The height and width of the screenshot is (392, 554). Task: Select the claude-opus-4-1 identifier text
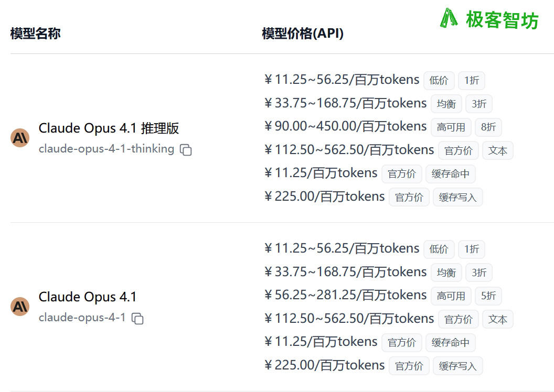[x=82, y=318]
